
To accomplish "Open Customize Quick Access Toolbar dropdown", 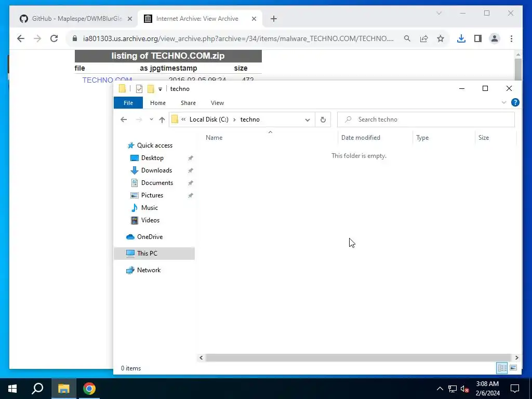I will point(160,89).
